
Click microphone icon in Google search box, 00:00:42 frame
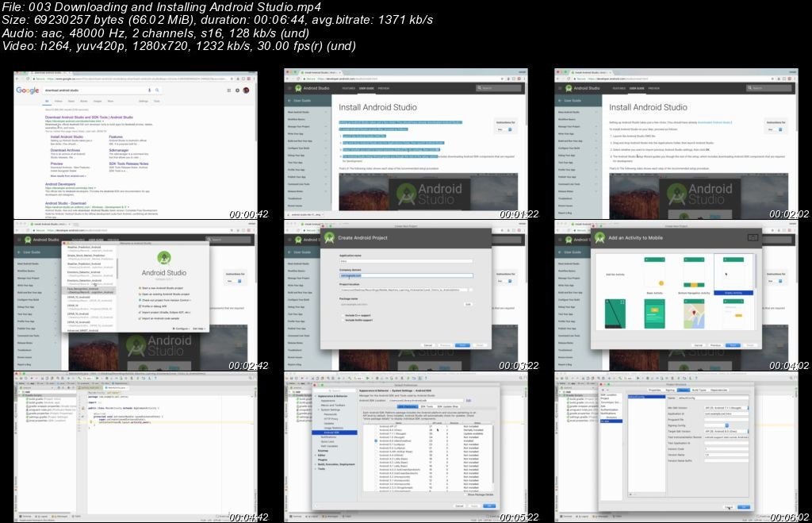pos(150,90)
